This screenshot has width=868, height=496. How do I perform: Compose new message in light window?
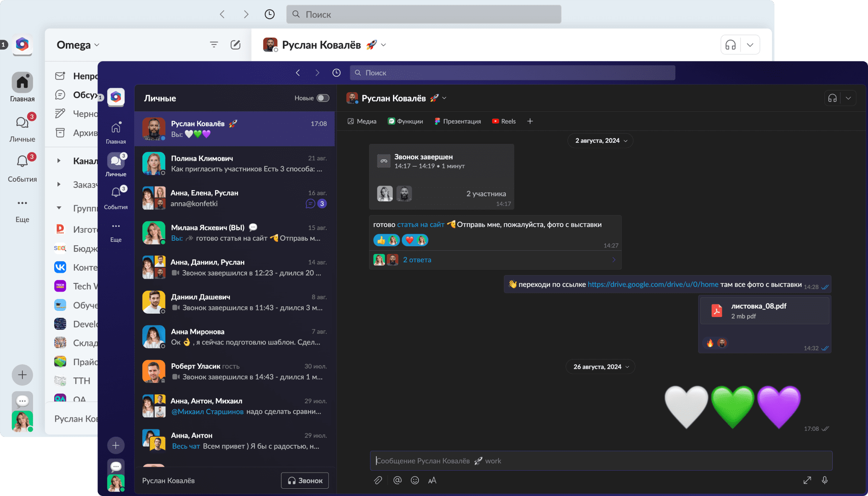click(x=235, y=45)
